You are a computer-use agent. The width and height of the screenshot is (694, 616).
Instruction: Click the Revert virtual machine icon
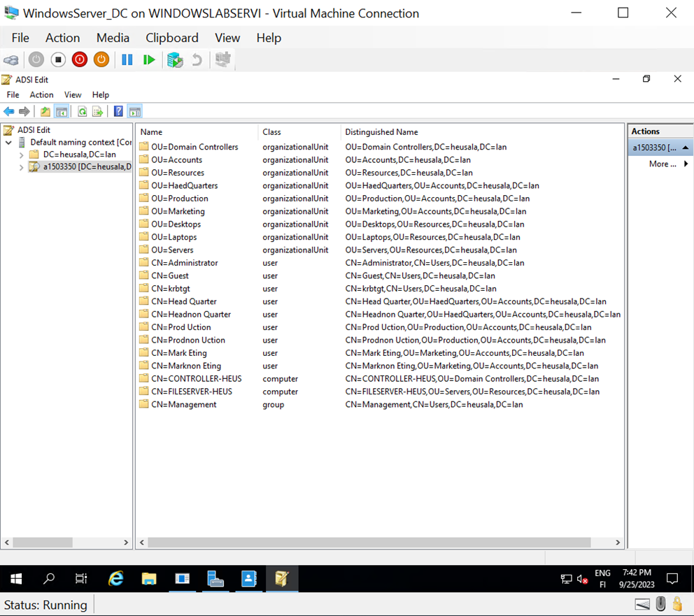[x=197, y=59]
